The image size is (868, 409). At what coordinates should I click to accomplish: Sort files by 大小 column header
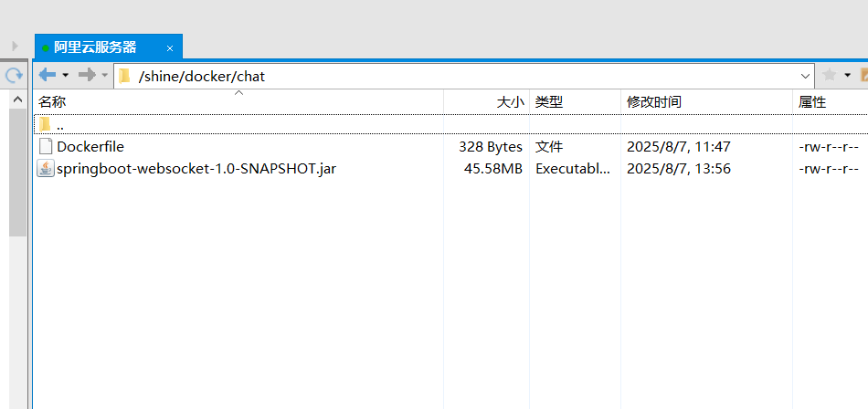510,102
